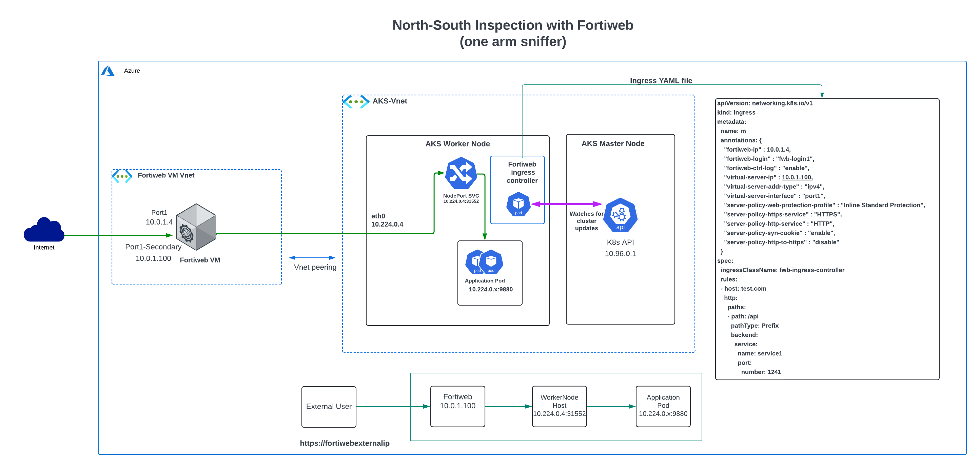This screenshot has height=468, width=980.
Task: Select the "server-policy-http-to-https" line
Action: (x=781, y=242)
